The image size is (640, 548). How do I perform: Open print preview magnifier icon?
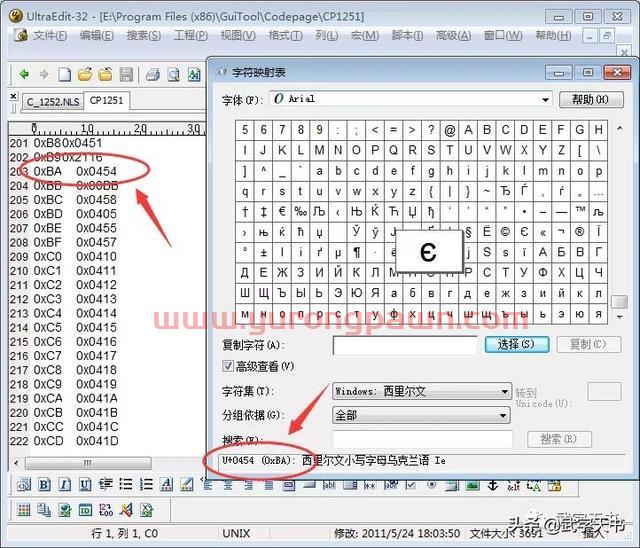tap(174, 75)
